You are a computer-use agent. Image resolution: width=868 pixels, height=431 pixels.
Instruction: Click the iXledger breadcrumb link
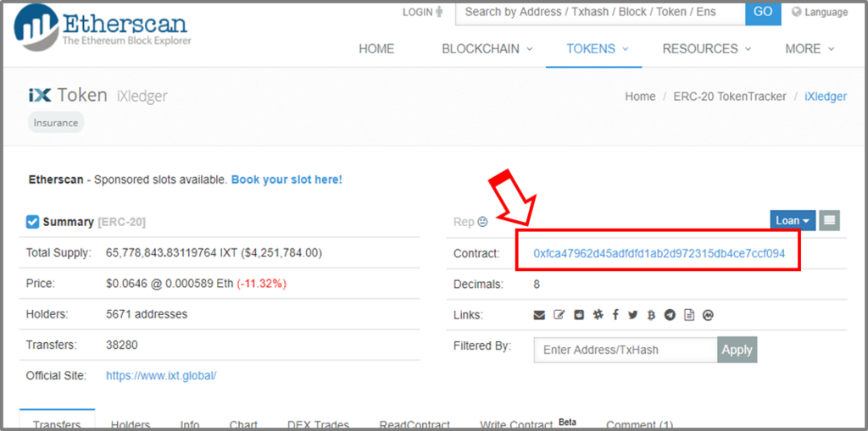[x=826, y=97]
